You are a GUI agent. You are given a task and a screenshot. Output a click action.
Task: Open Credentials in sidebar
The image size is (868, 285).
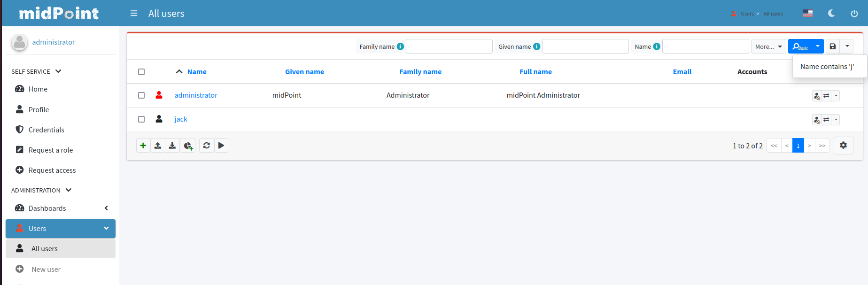point(61,130)
